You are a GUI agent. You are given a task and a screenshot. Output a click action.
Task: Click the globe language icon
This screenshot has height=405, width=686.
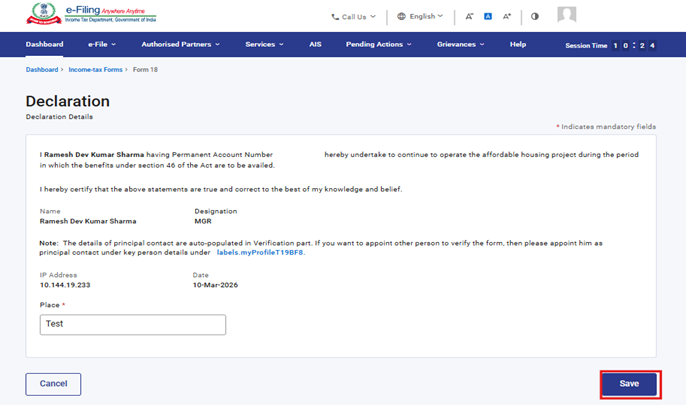[401, 17]
